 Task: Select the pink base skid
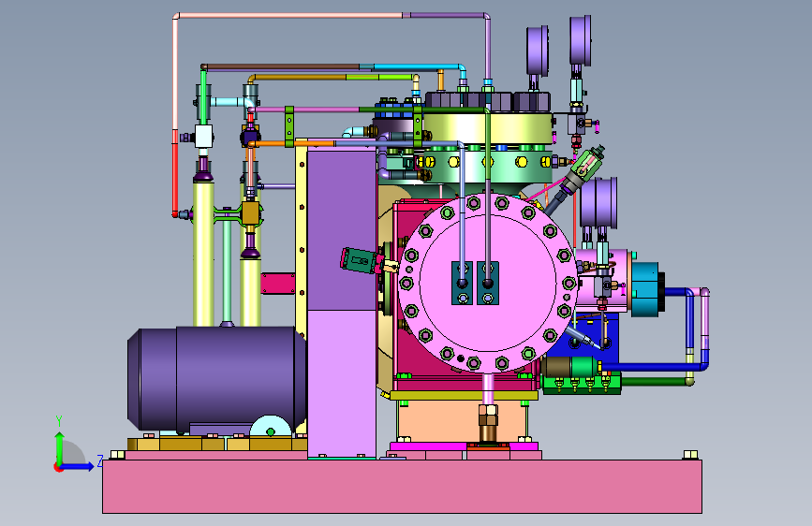click(x=402, y=486)
